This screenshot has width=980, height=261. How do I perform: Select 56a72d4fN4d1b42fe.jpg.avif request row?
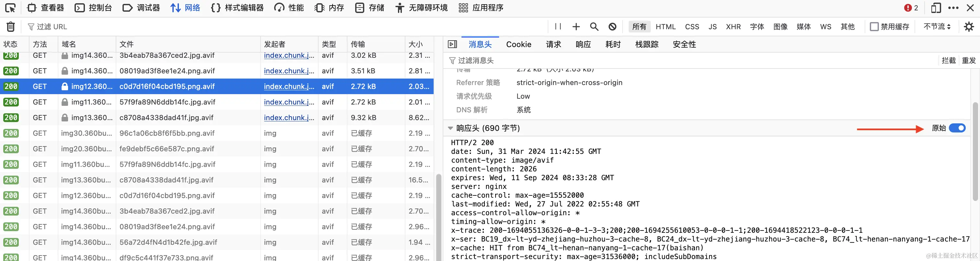[x=217, y=242]
